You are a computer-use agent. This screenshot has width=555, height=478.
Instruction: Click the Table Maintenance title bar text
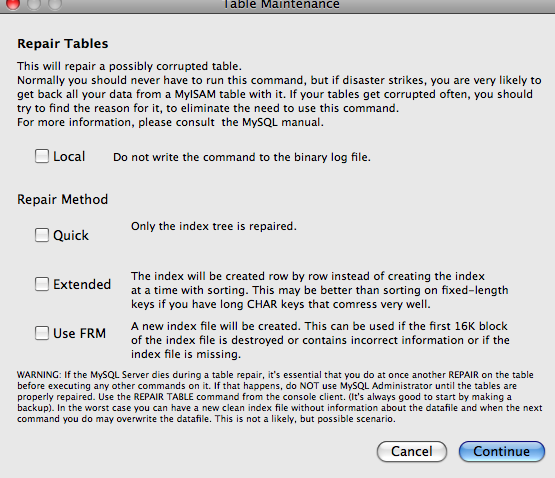pos(281,4)
